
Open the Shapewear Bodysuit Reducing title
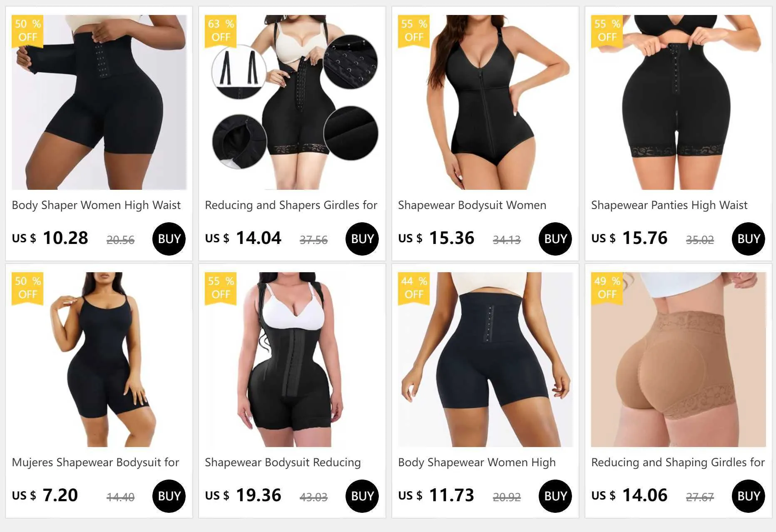283,462
